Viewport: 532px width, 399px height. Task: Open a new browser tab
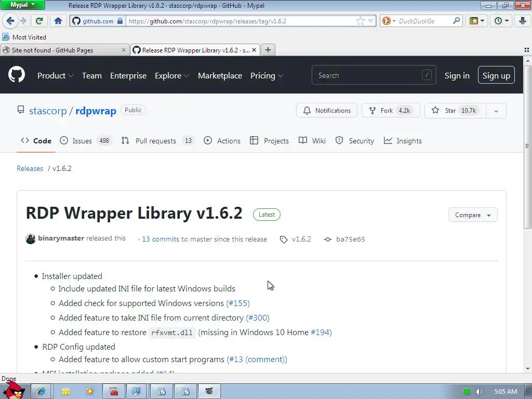coord(268,50)
